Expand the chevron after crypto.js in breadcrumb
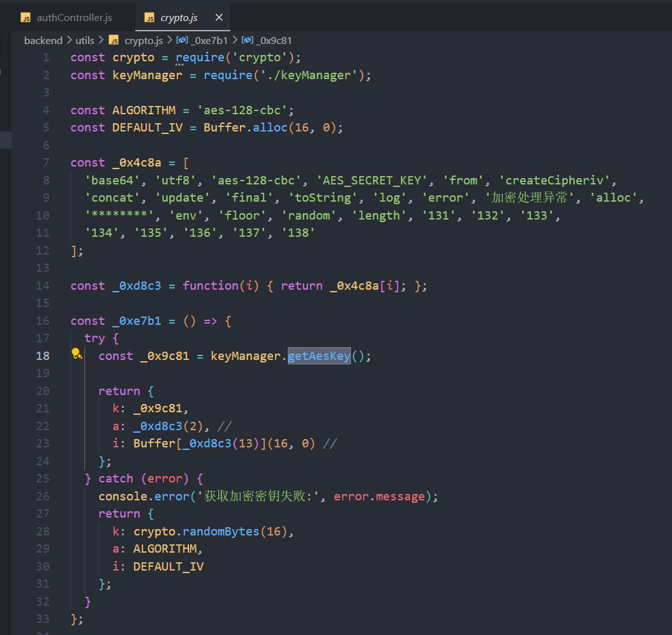The image size is (672, 635). (170, 40)
